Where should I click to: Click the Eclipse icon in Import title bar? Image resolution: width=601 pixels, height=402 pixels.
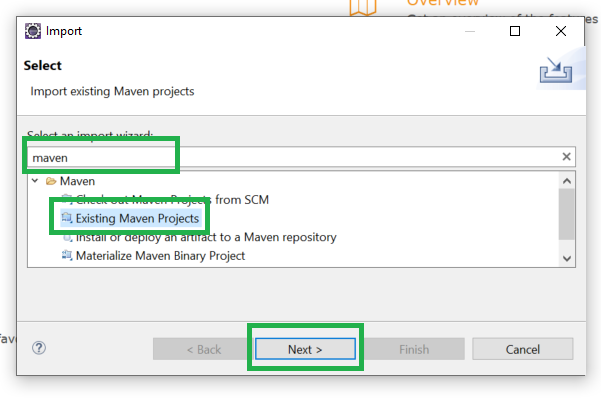(x=33, y=31)
